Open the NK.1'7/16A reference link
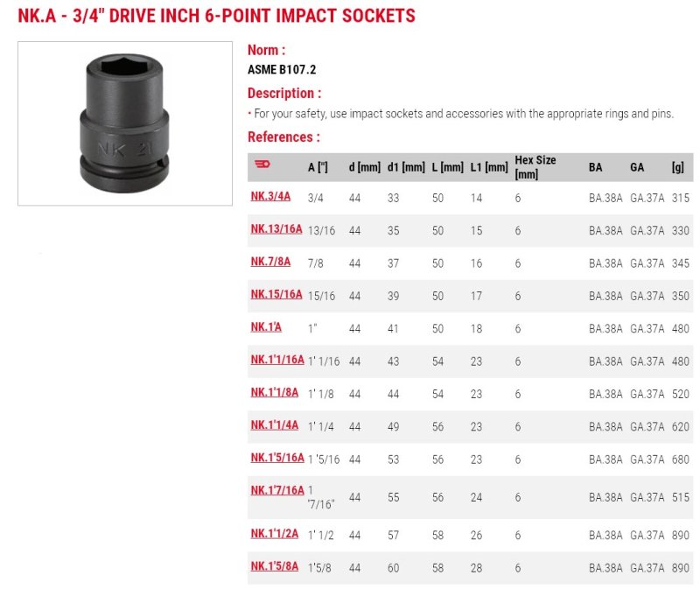Screen dimensions: 700x589 tap(277, 490)
